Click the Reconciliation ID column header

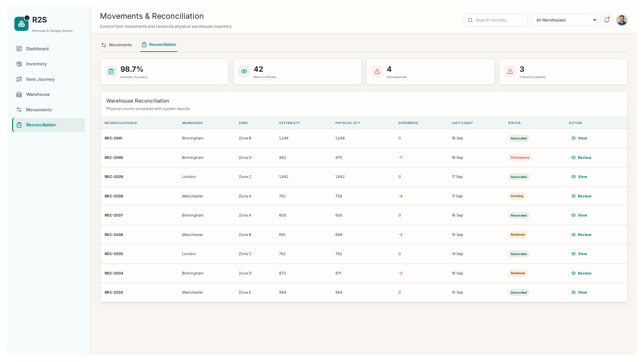[121, 123]
